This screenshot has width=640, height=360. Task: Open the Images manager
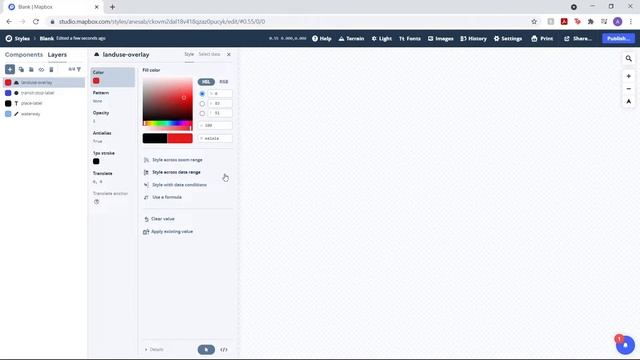tap(440, 38)
